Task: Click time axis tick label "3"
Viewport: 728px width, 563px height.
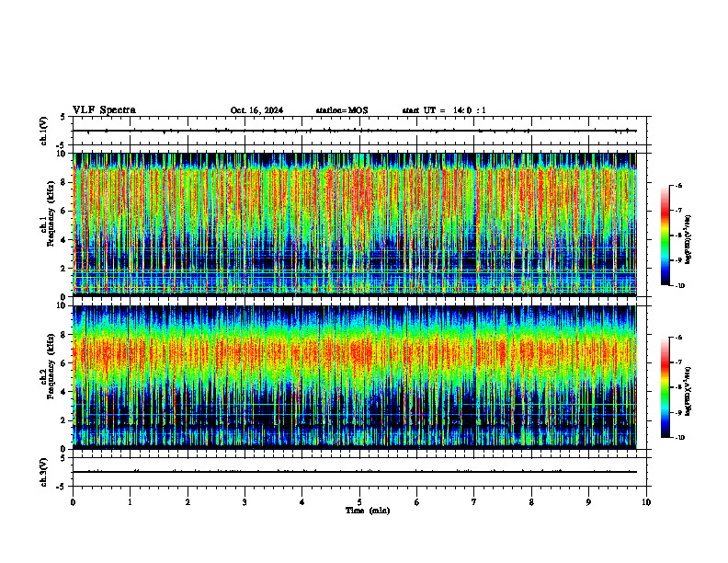Action: point(245,502)
